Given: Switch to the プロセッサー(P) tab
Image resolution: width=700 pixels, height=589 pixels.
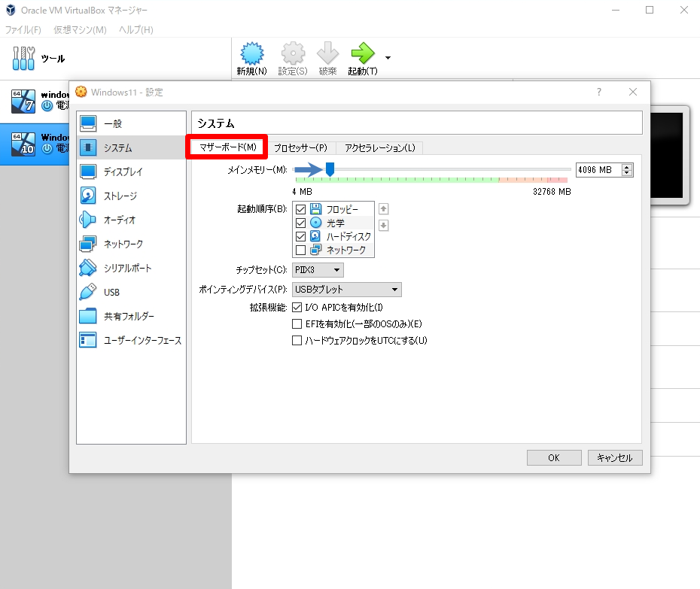Looking at the screenshot, I should (x=300, y=147).
